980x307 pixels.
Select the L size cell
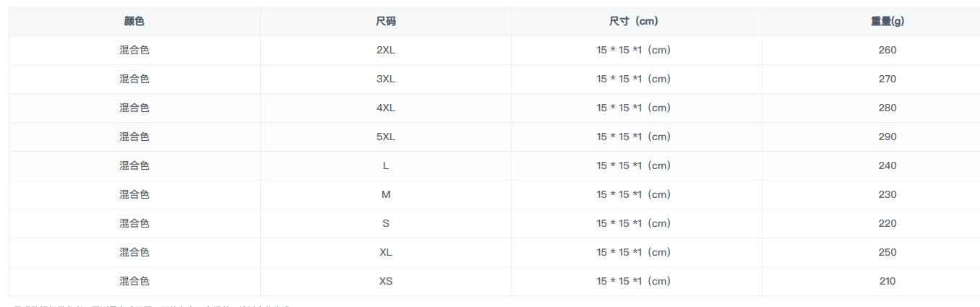click(x=386, y=166)
